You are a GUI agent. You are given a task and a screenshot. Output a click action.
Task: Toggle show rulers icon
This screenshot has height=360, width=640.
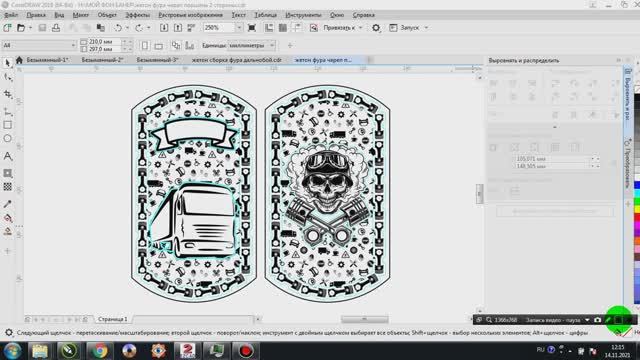tap(269, 28)
